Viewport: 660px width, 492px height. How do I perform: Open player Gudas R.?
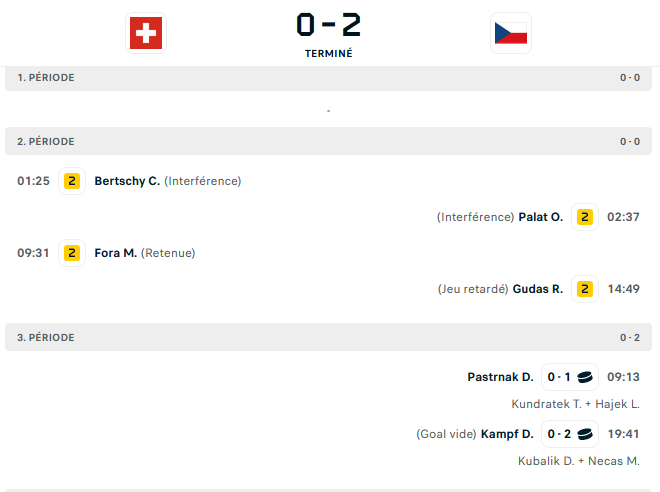pos(538,289)
